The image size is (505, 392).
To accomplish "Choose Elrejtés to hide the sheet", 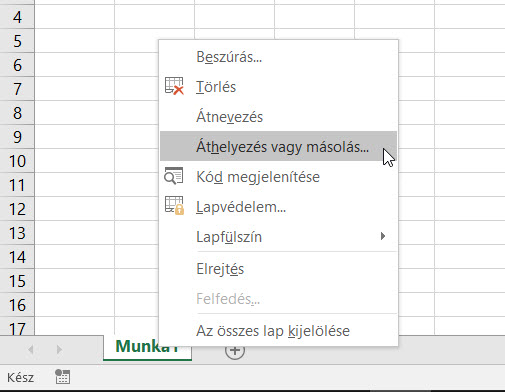I will (278, 269).
